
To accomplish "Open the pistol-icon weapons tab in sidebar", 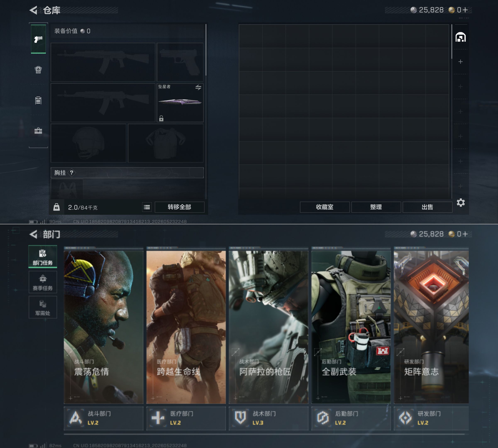I will (38, 39).
